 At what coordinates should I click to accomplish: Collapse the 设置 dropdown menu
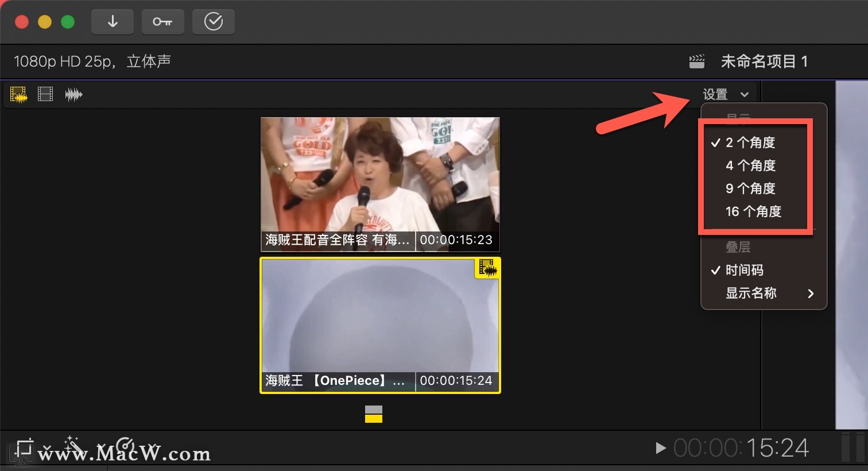tap(726, 94)
